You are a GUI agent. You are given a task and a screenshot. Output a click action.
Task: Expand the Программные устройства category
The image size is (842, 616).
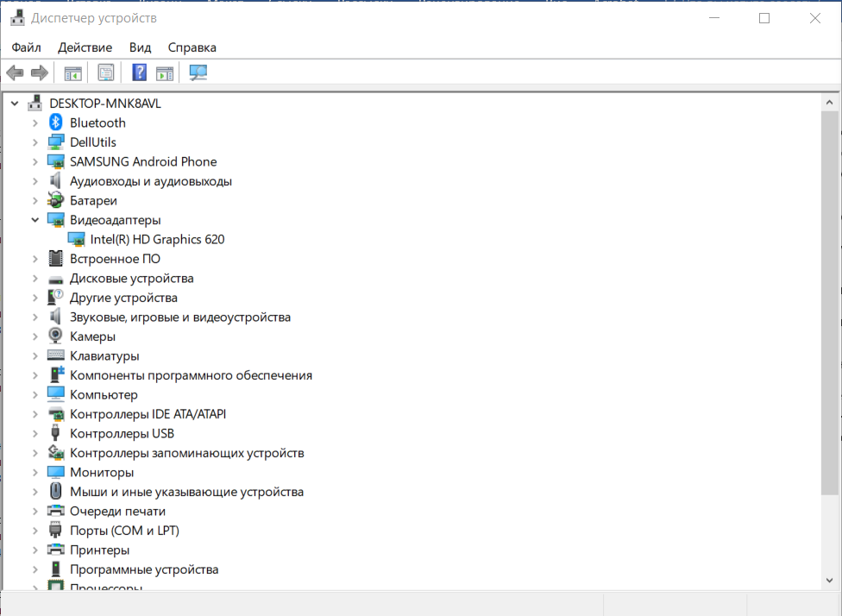(35, 569)
